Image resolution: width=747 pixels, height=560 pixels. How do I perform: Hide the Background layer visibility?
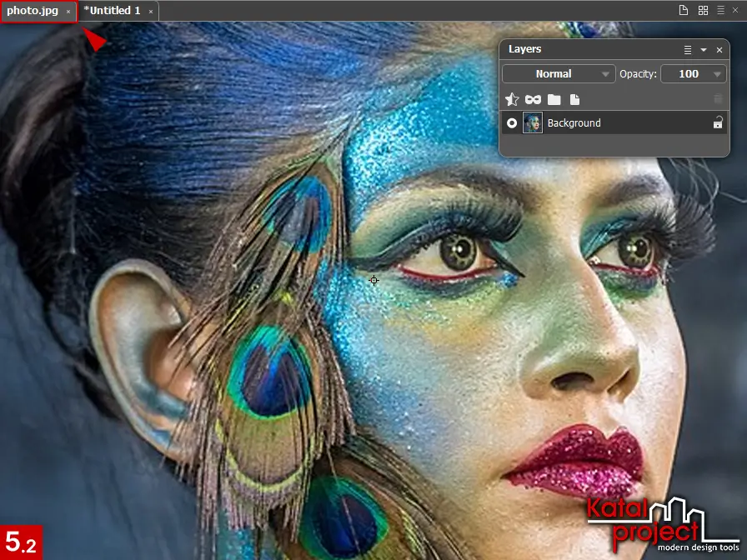point(512,123)
